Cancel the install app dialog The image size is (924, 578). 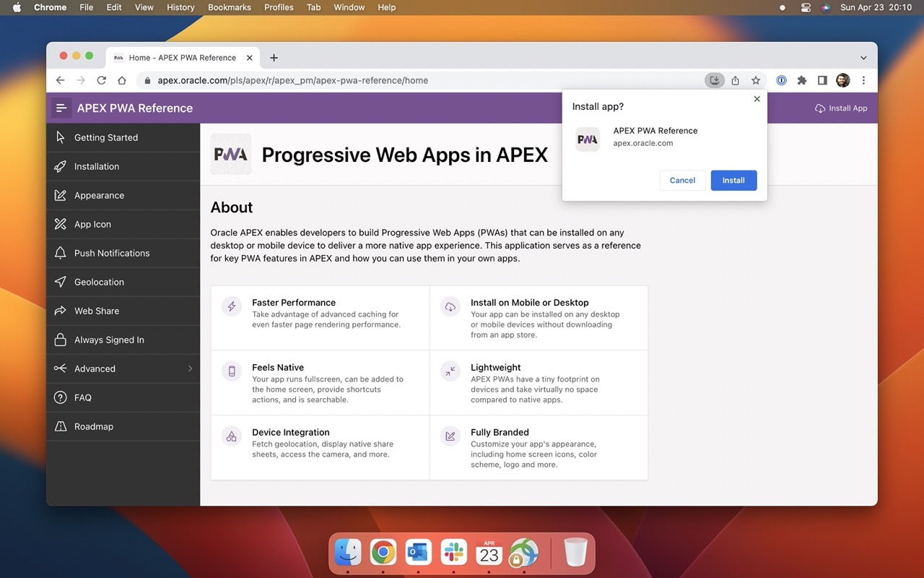pyautogui.click(x=682, y=181)
